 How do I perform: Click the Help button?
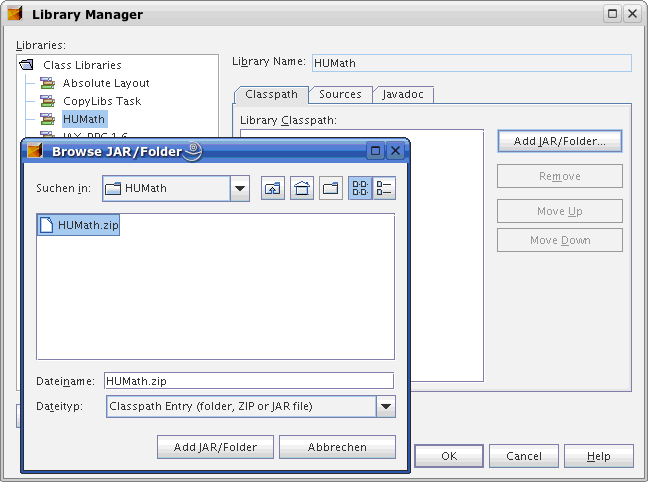pos(598,456)
